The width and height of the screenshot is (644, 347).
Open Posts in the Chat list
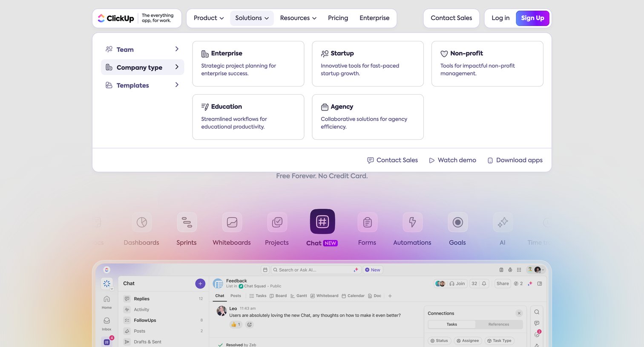click(x=164, y=331)
